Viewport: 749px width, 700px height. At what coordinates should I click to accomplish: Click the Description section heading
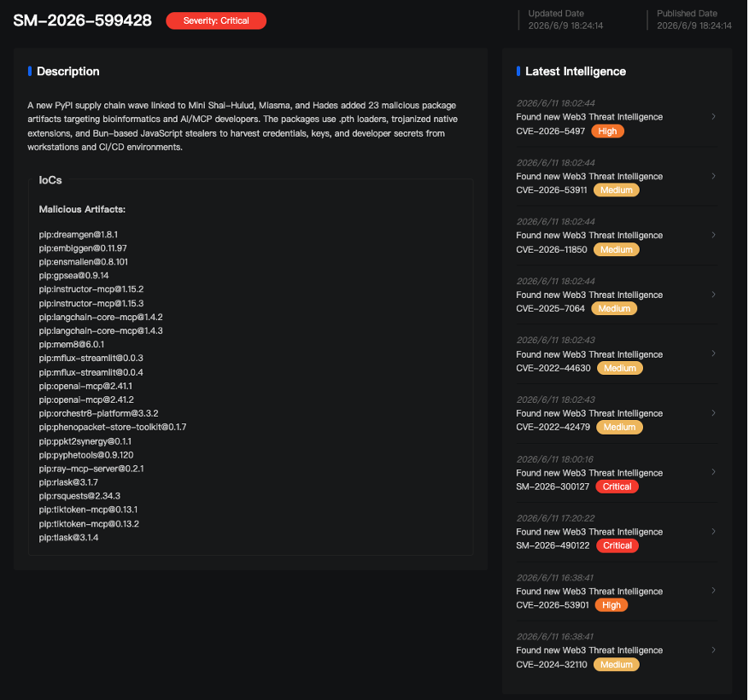(68, 72)
